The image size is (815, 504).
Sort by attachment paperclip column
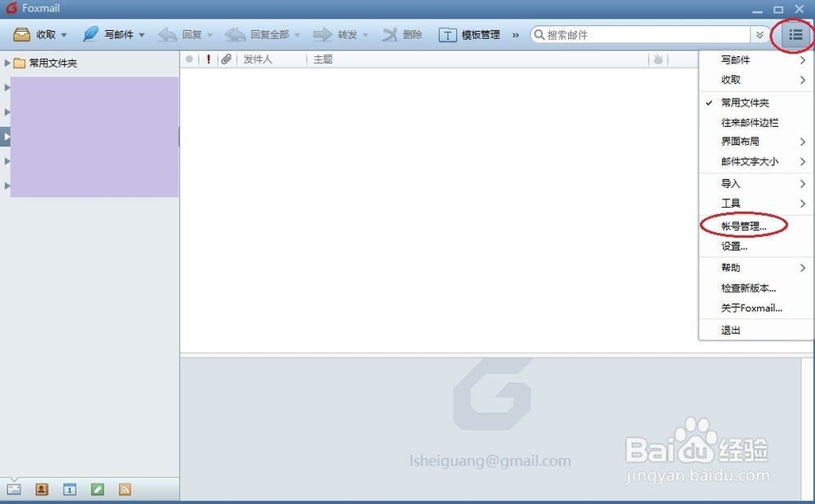click(x=226, y=59)
